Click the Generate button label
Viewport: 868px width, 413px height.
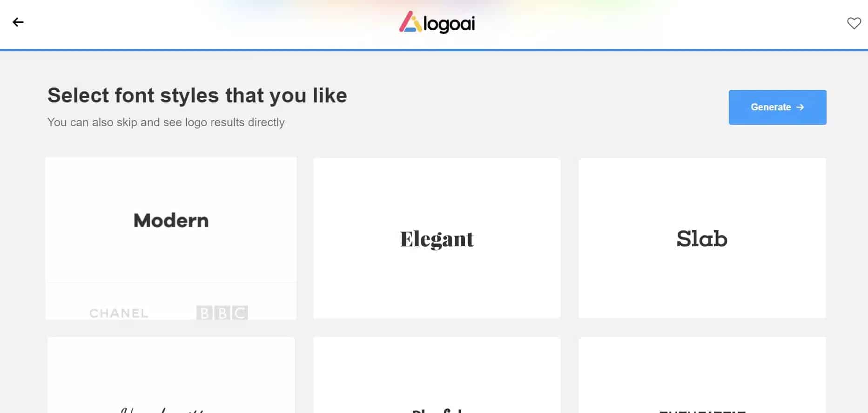(x=771, y=107)
